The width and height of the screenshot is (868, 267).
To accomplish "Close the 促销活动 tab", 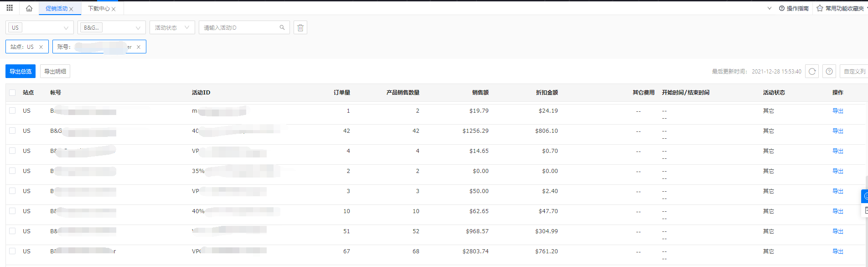I will pyautogui.click(x=71, y=9).
